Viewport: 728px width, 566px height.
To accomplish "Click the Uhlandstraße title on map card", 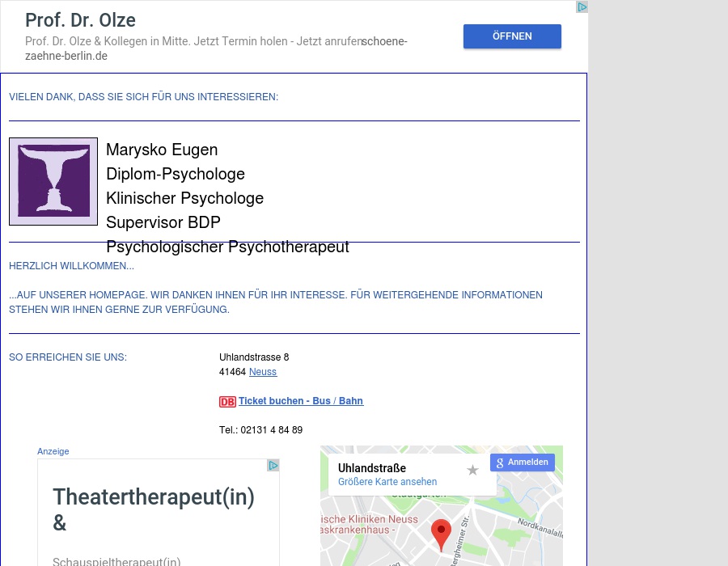I will [372, 468].
